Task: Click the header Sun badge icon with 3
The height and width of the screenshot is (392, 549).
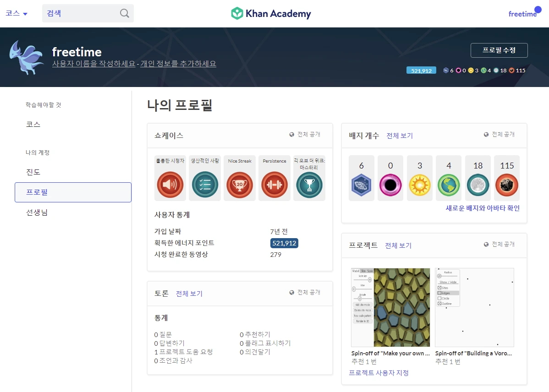Action: [x=471, y=71]
